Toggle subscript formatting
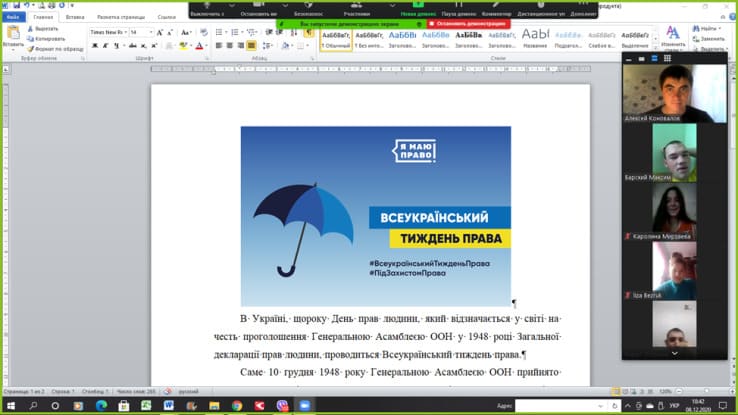Screen dimensions: 738x415 144,46
